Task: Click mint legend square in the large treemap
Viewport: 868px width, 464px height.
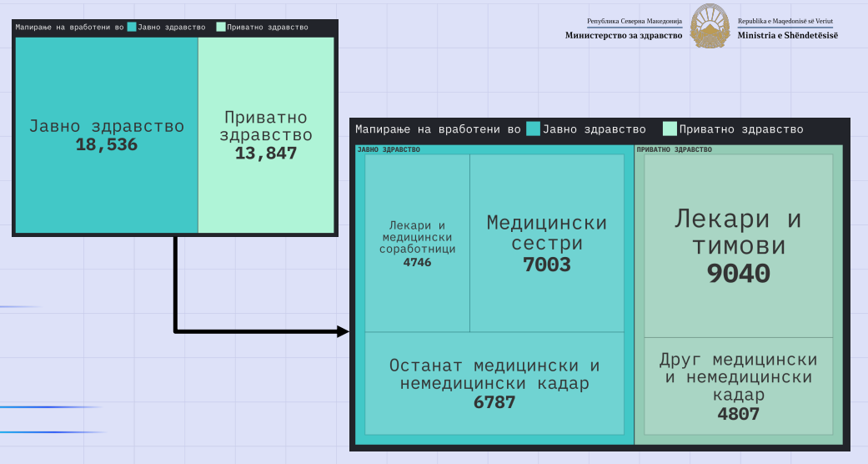Action: 670,129
